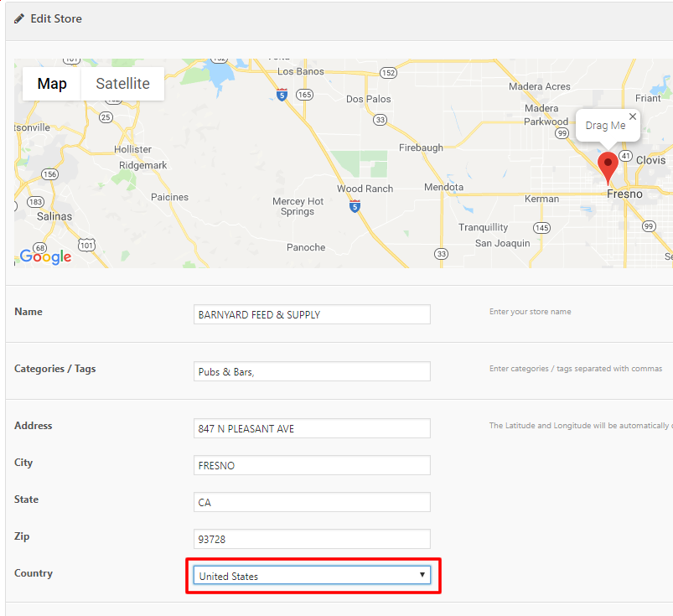Focus the Categories / Tags field
The image size is (673, 616).
tap(312, 371)
